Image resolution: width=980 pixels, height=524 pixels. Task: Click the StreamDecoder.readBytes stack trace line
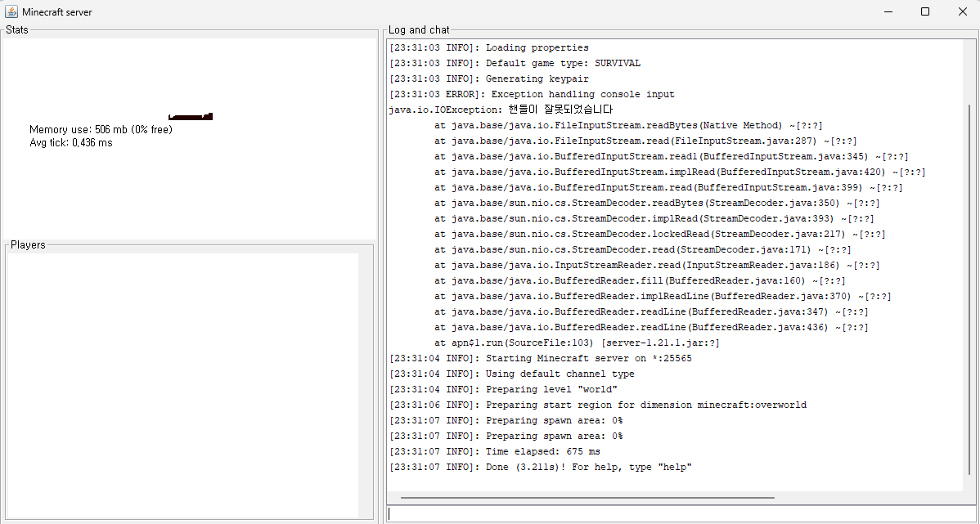point(657,203)
